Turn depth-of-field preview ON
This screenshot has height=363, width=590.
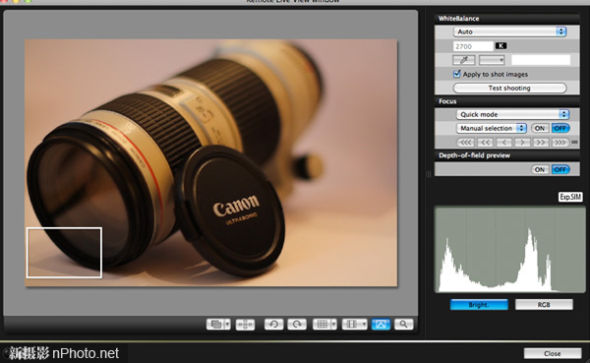pyautogui.click(x=540, y=170)
